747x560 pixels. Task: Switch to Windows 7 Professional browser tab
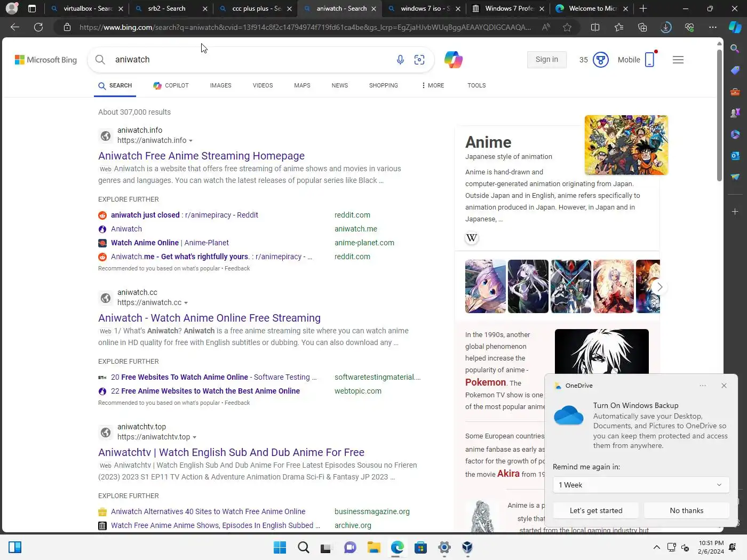coord(508,9)
